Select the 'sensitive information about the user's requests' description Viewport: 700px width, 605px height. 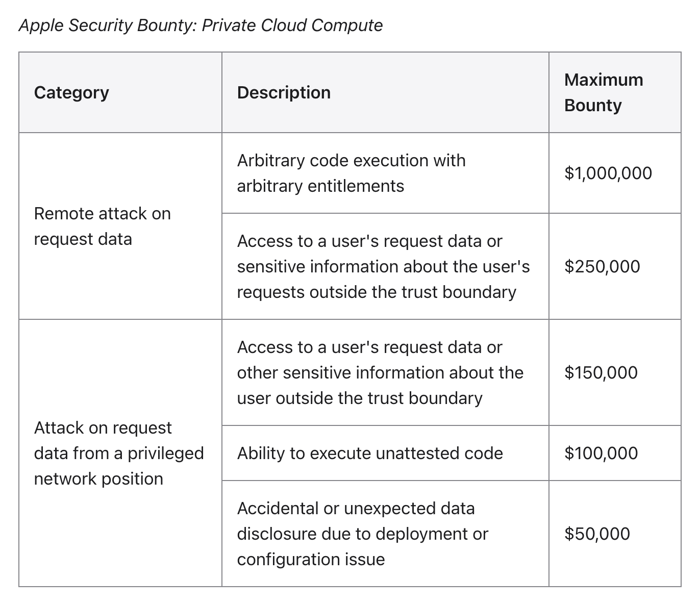click(x=383, y=266)
